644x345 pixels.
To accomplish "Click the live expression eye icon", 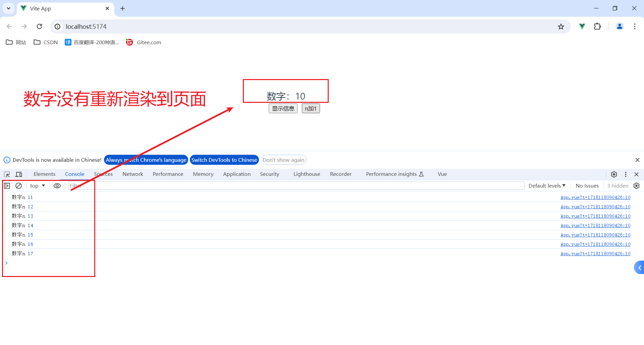I will pos(57,186).
